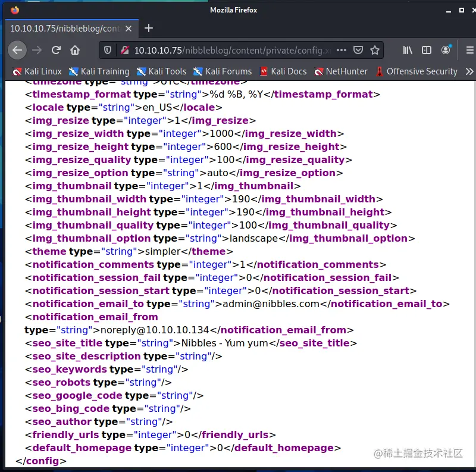Click the opening img_thumbnail_width tag name
This screenshot has width=476, height=472.
click(x=89, y=199)
